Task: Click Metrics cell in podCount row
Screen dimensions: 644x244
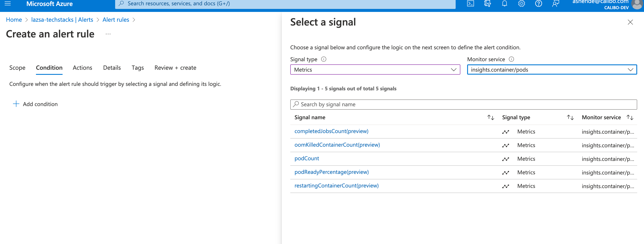Action: coord(526,159)
